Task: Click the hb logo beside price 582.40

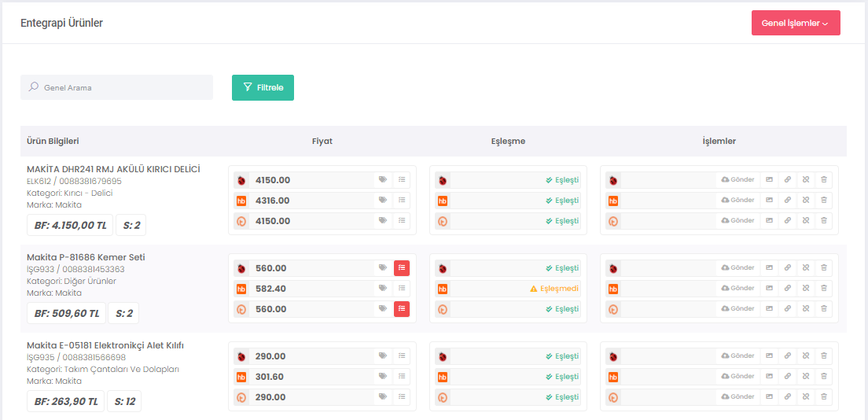Action: (x=242, y=289)
